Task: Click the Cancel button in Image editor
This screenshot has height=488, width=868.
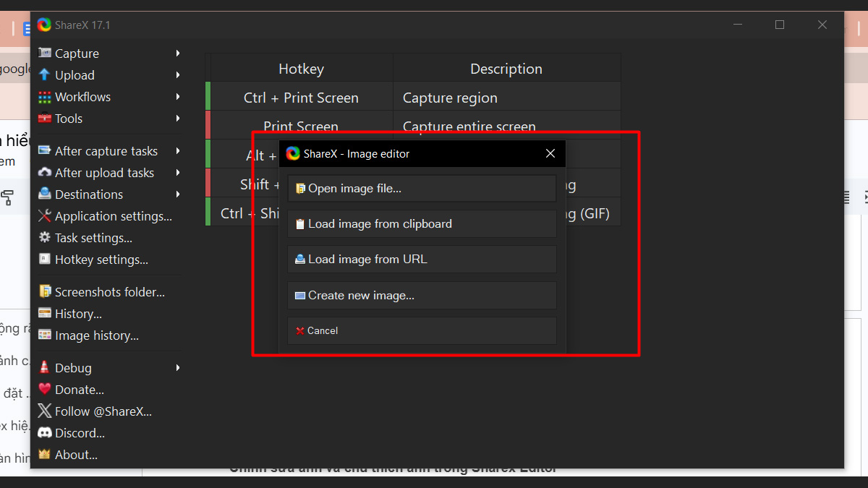Action: 422,330
